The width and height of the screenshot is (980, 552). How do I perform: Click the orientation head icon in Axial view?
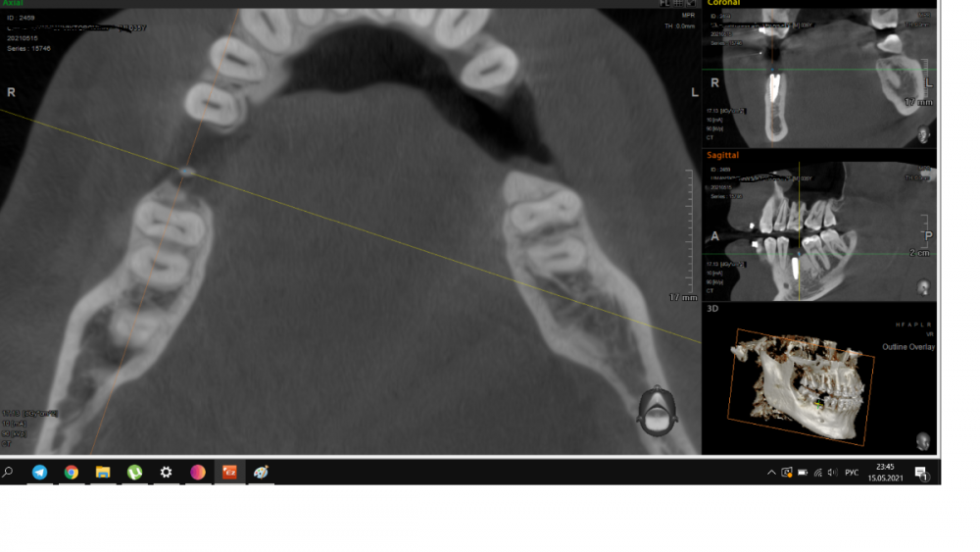[x=654, y=412]
